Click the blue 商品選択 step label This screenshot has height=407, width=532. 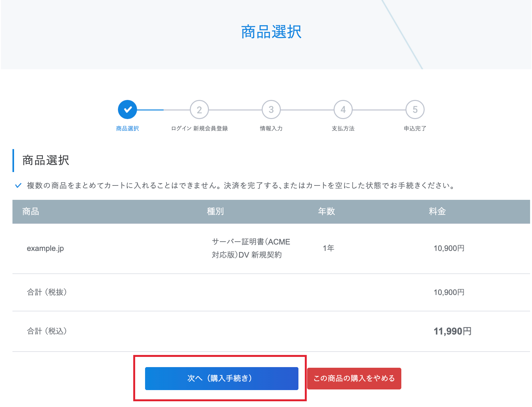tap(127, 128)
